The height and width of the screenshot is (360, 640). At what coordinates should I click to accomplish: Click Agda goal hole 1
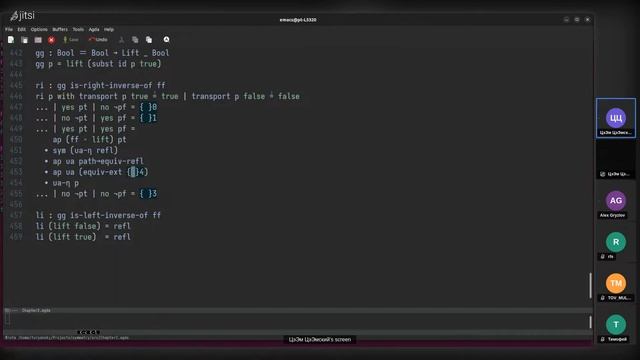pyautogui.click(x=148, y=118)
